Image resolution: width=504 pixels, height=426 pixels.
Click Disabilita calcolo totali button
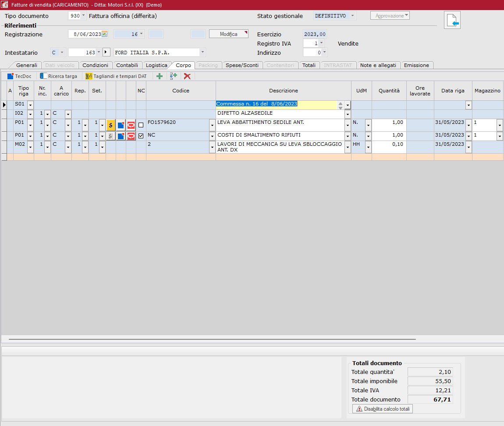pyautogui.click(x=383, y=409)
